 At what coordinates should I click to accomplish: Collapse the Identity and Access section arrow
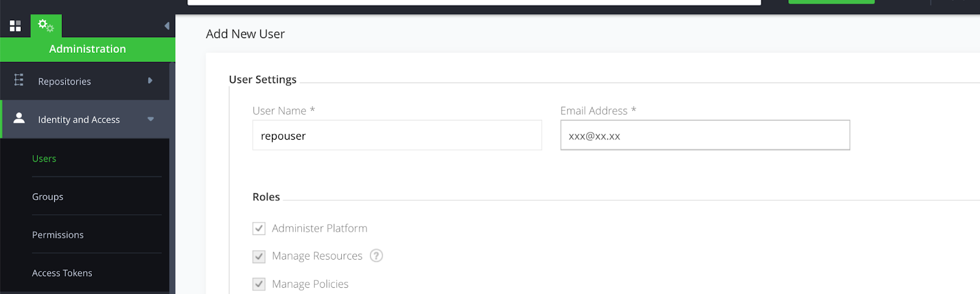pyautogui.click(x=151, y=119)
